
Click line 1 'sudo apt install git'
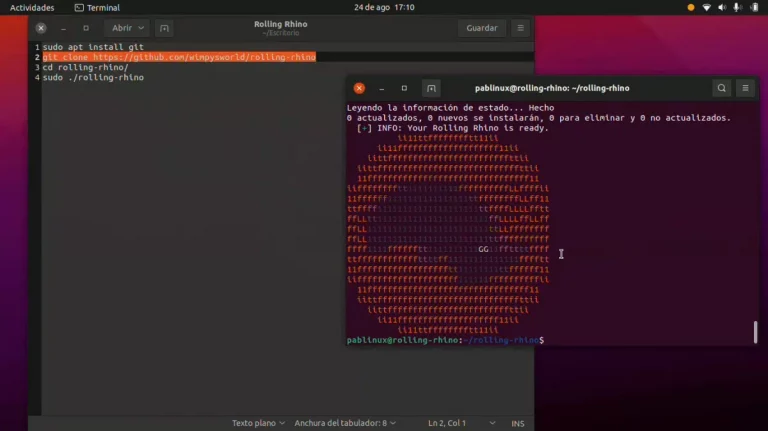[x=93, y=47]
